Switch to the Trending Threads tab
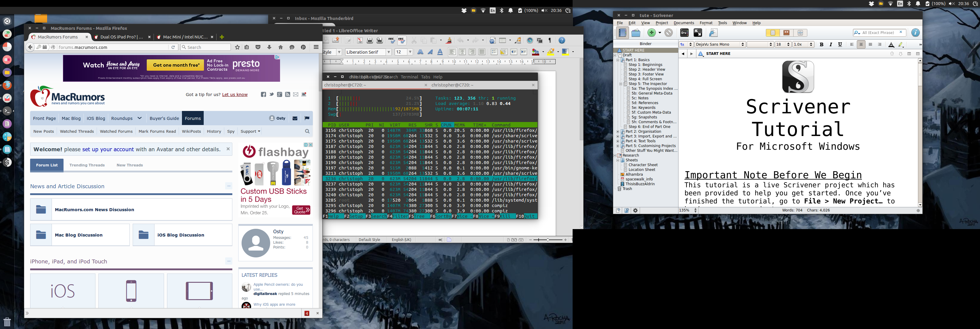The height and width of the screenshot is (329, 980). (x=87, y=165)
